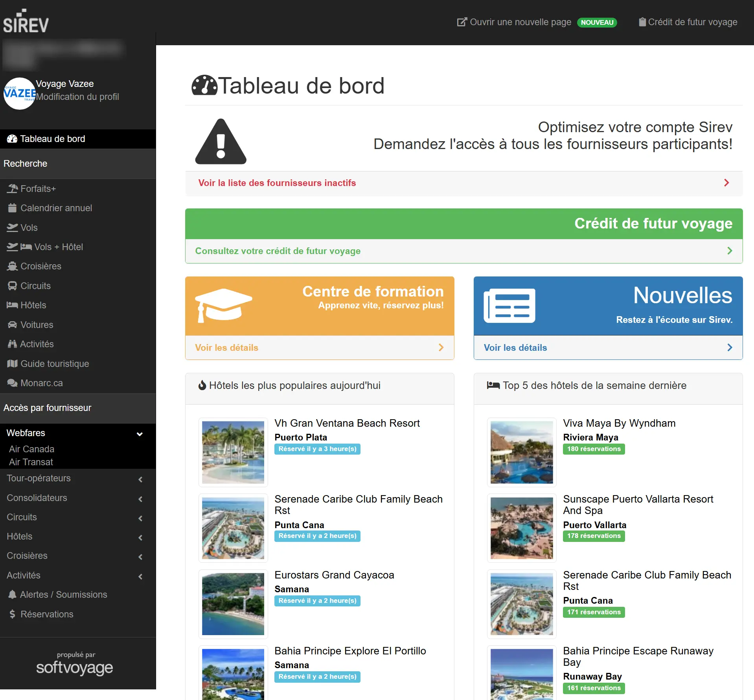Click the ship icon for Croisières search

coord(13,266)
